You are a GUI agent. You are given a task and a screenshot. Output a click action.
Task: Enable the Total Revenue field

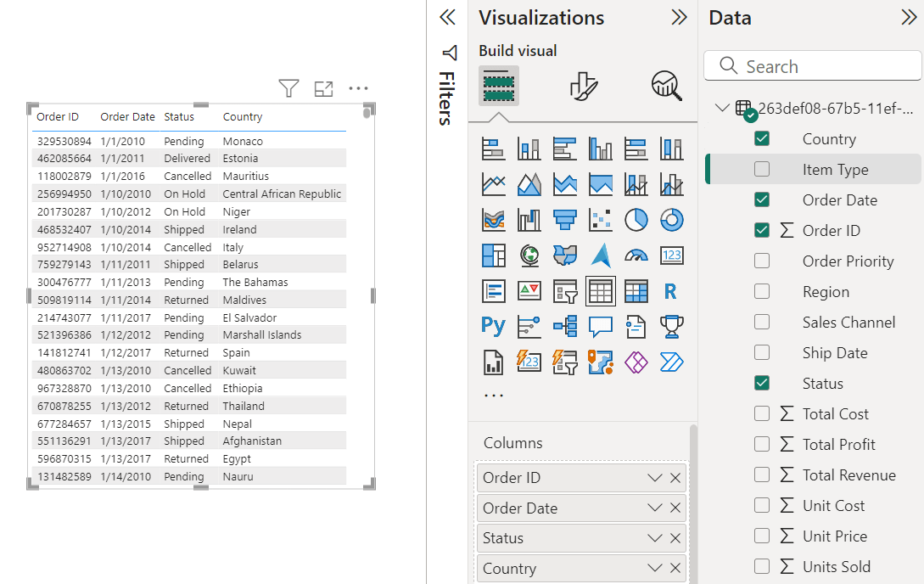point(761,474)
